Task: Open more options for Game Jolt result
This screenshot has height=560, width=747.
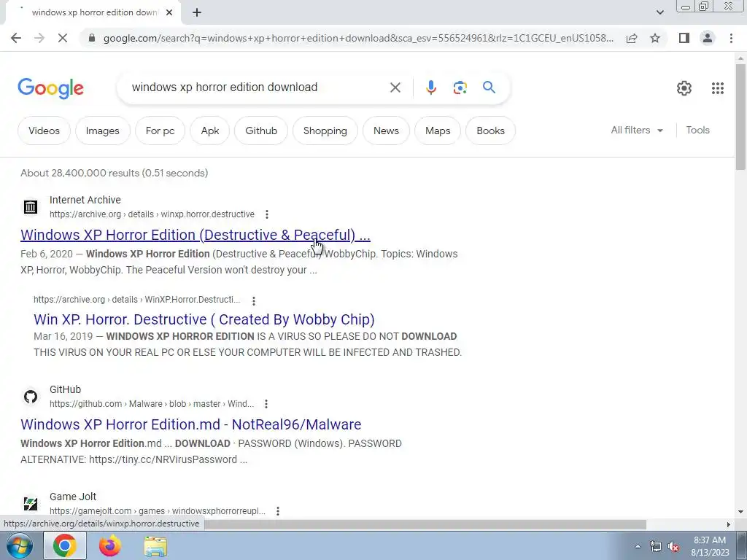Action: (x=278, y=511)
